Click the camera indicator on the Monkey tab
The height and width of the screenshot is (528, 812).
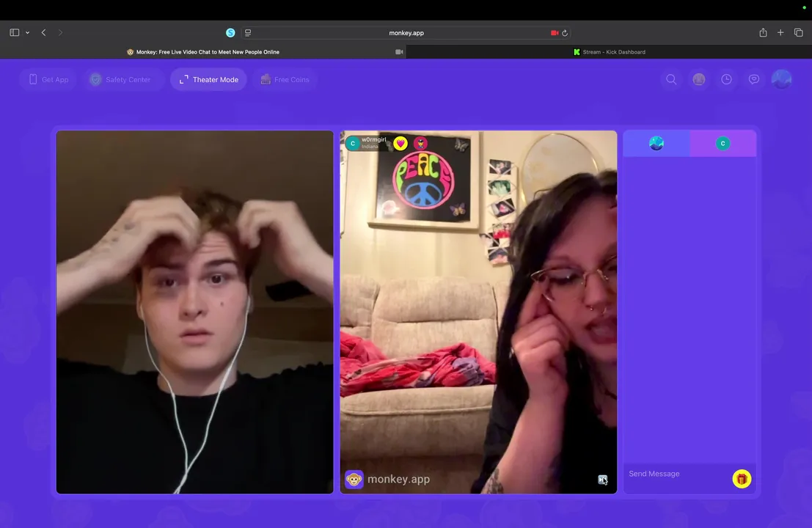coord(399,52)
